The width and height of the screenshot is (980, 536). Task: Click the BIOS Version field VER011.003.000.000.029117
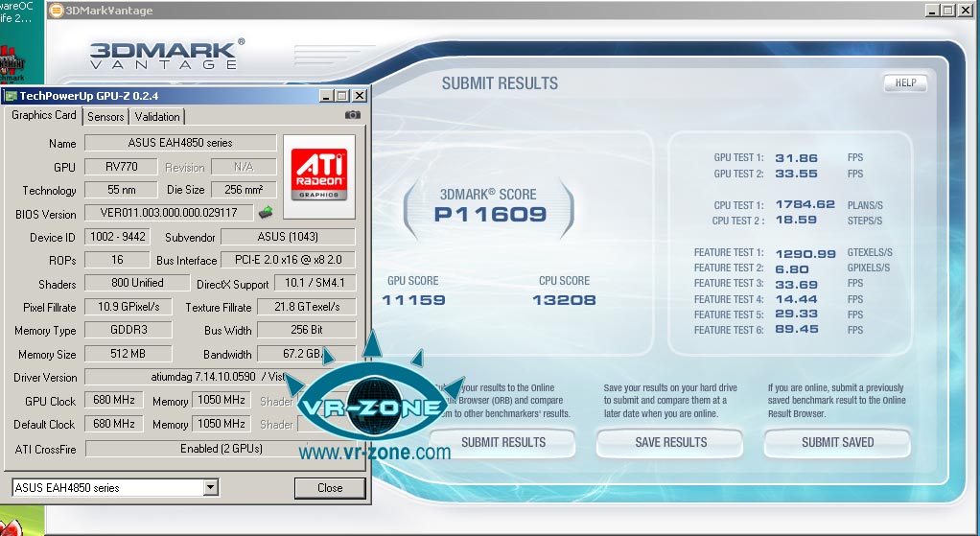(x=169, y=213)
